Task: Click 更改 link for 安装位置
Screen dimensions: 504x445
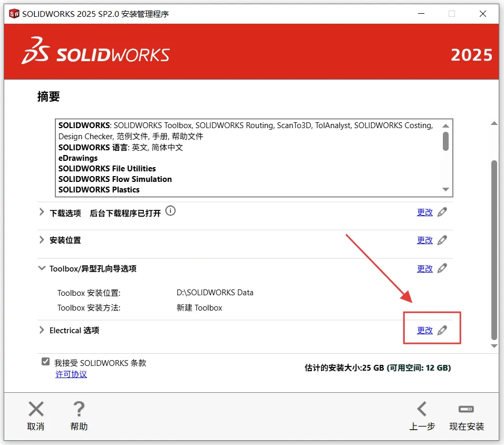Action: (424, 240)
